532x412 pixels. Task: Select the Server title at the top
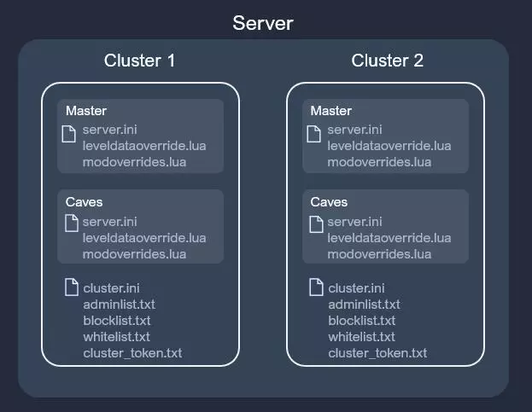point(263,23)
